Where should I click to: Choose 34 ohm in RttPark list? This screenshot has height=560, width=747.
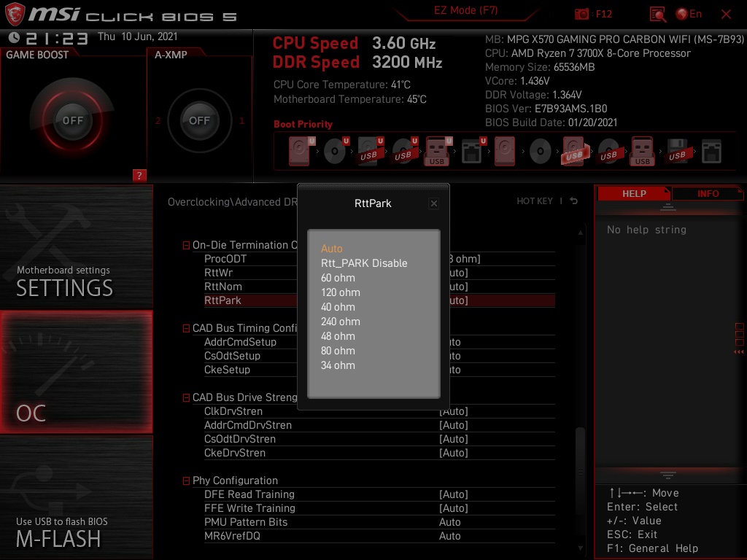point(338,366)
